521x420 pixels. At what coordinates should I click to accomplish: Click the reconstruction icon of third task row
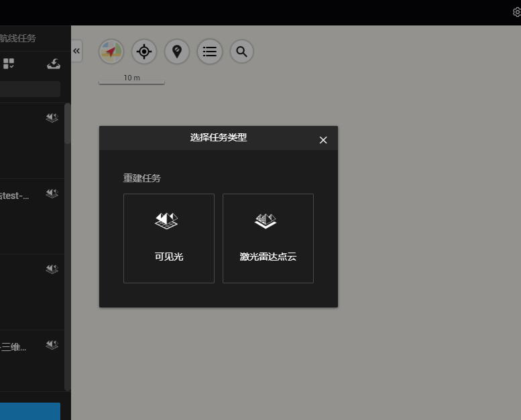(x=52, y=269)
